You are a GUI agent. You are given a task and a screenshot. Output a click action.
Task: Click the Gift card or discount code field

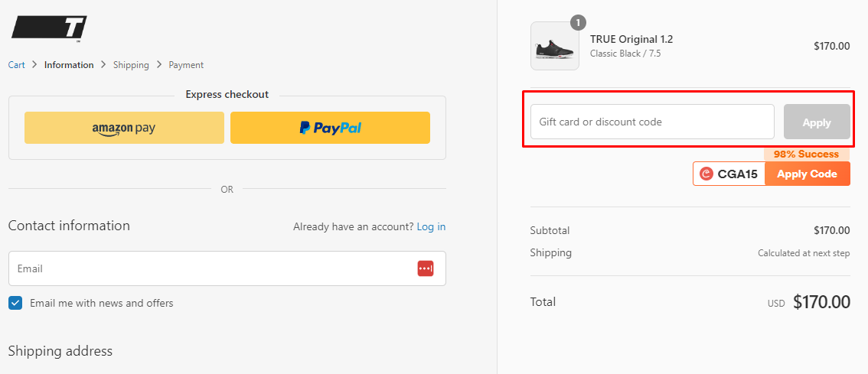[652, 122]
